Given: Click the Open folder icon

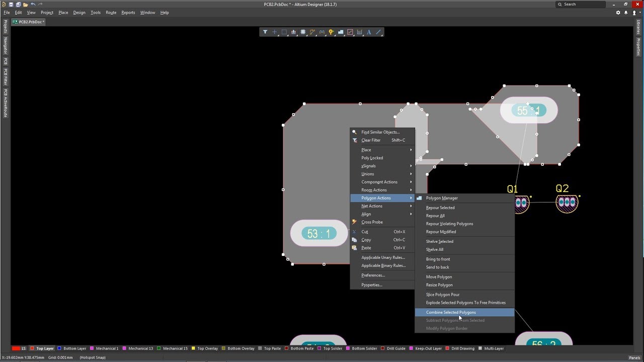Looking at the screenshot, I should point(25,4).
